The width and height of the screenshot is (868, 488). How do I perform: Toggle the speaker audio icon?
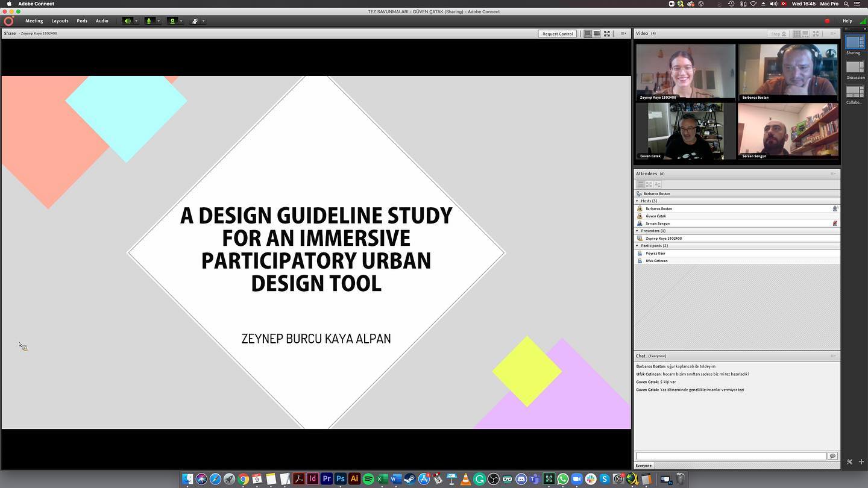tap(127, 21)
